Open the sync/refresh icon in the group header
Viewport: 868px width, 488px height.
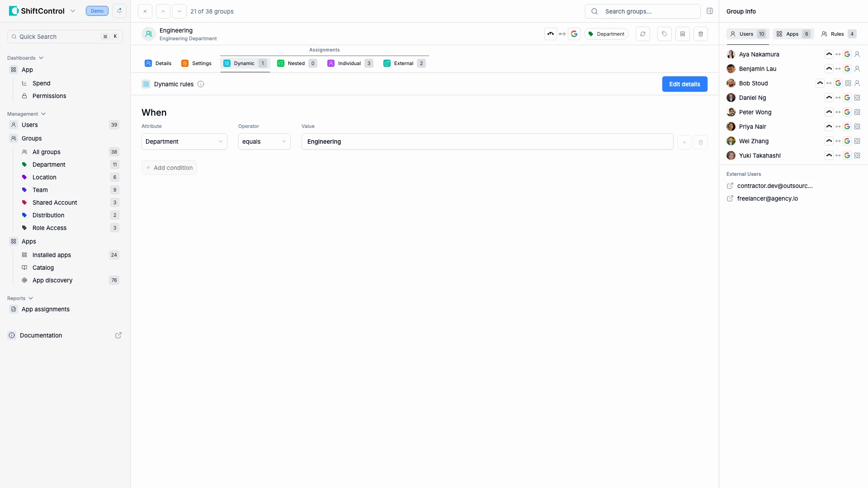643,33
